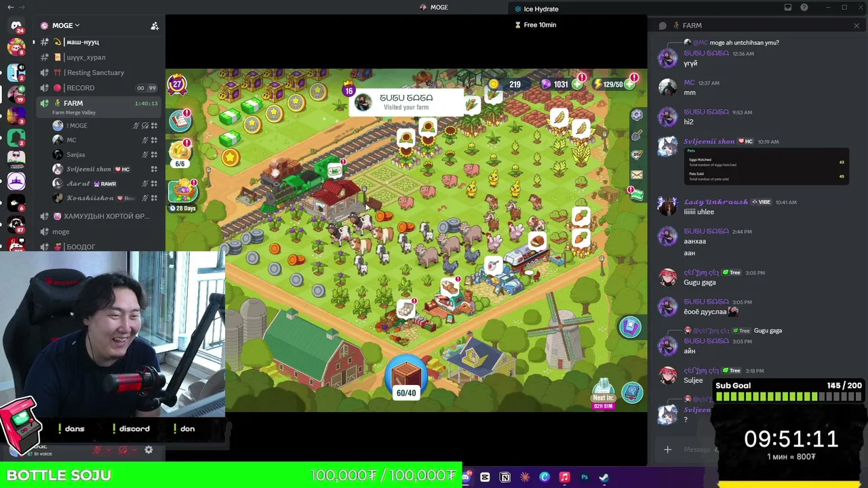868x488 pixels.
Task: Open Notion from the taskbar
Action: [505, 477]
